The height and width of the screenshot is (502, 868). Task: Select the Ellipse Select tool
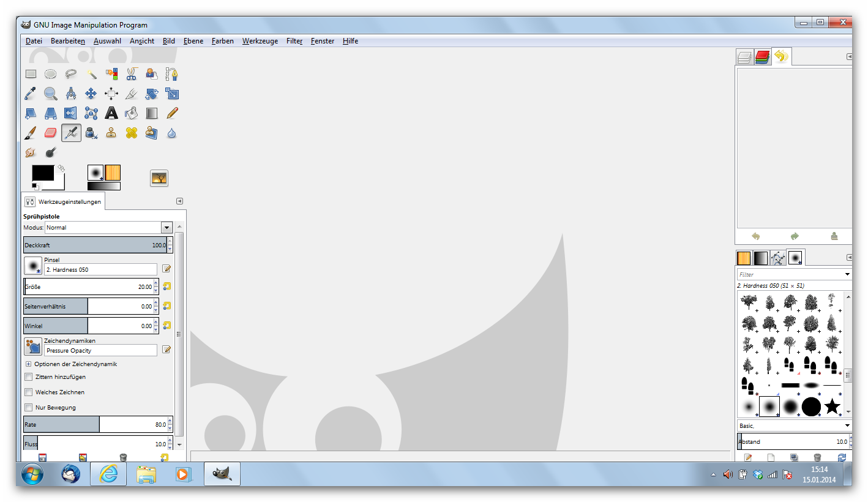(51, 74)
